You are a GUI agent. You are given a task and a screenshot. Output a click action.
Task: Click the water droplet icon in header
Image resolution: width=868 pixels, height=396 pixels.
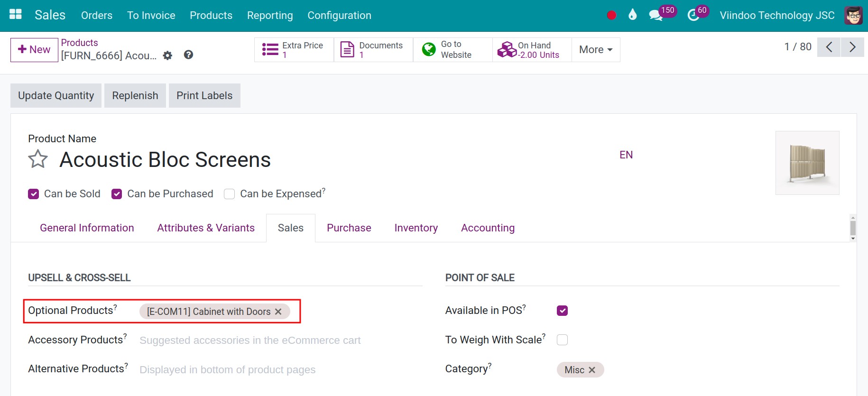coord(632,15)
